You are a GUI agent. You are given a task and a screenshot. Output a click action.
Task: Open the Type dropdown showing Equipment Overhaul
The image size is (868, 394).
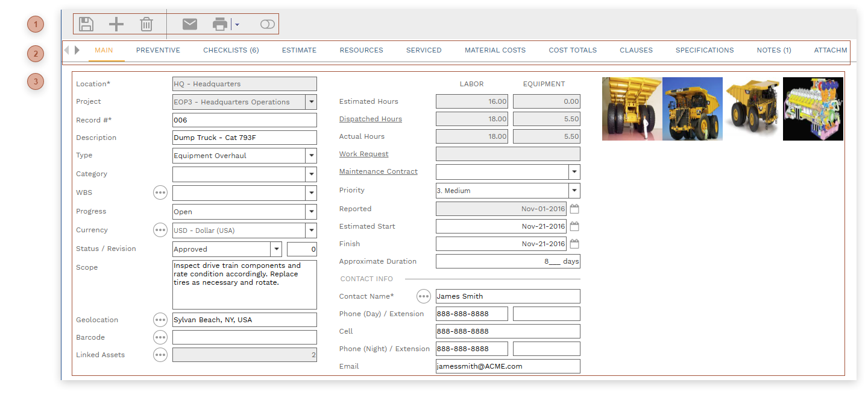click(x=311, y=156)
